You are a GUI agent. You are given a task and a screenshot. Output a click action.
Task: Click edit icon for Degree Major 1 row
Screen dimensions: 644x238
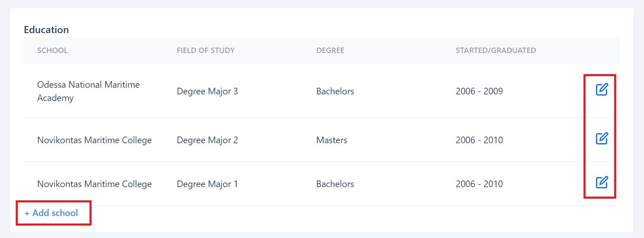pos(601,182)
